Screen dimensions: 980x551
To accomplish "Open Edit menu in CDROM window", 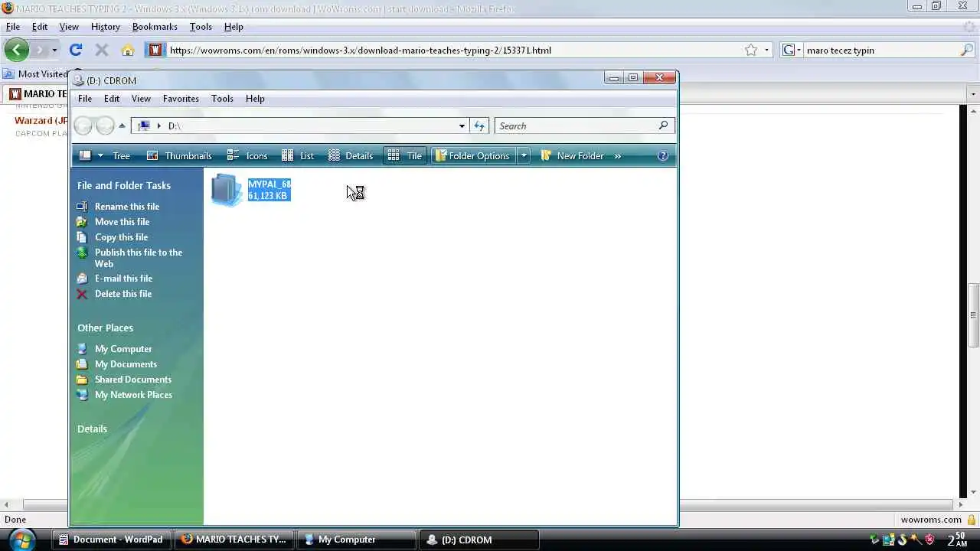I will pyautogui.click(x=112, y=99).
